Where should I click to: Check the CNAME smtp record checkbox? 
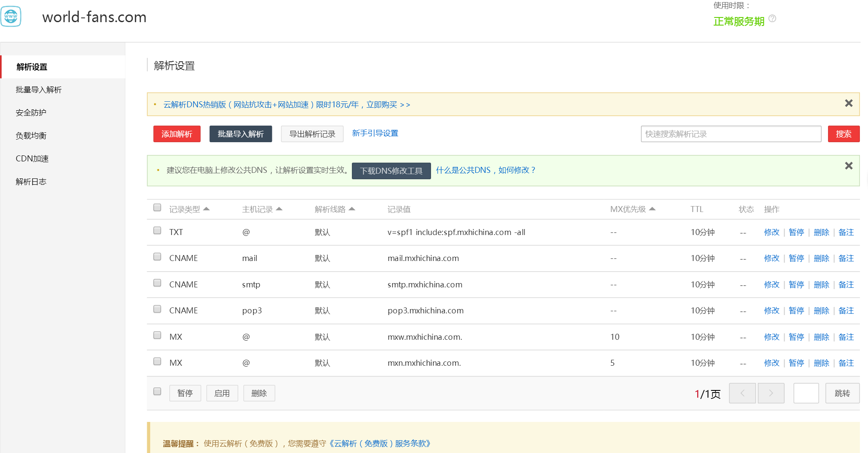[x=157, y=283]
